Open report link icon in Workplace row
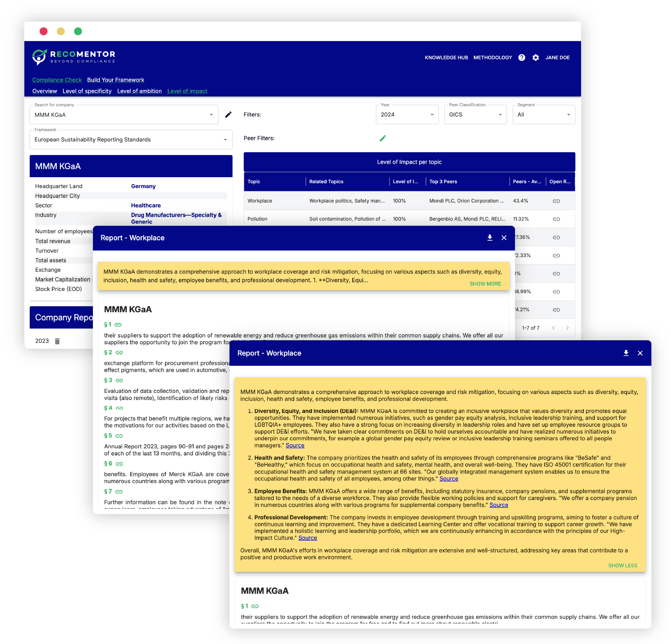Screen dimensions: 671x644 point(556,201)
